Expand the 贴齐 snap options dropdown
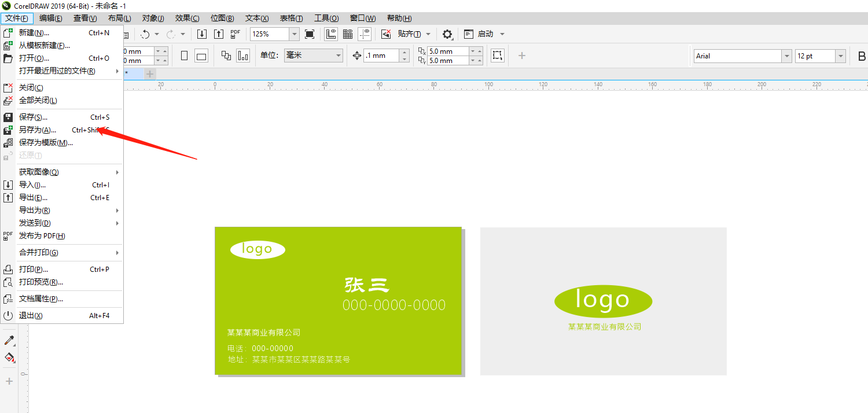868x413 pixels. coord(426,34)
